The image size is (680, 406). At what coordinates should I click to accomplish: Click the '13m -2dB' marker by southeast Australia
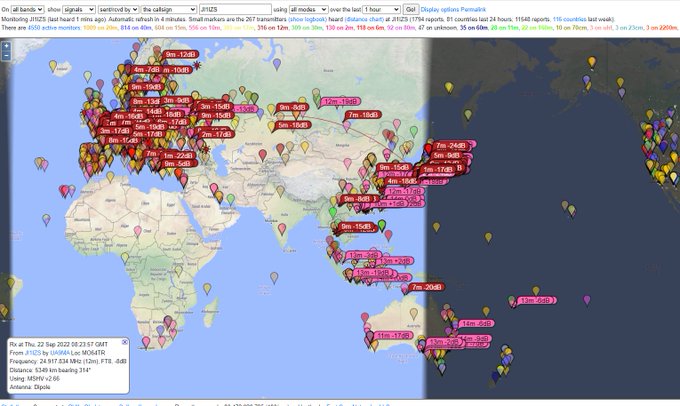[444, 342]
